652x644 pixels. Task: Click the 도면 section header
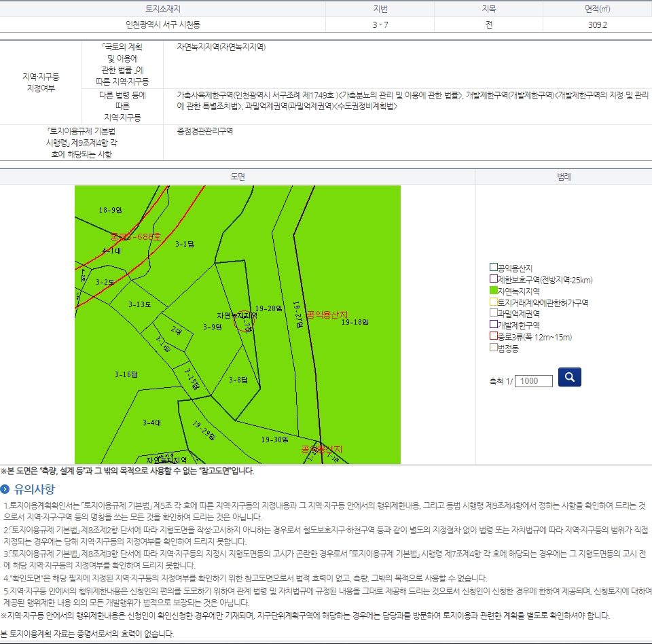[x=238, y=177]
